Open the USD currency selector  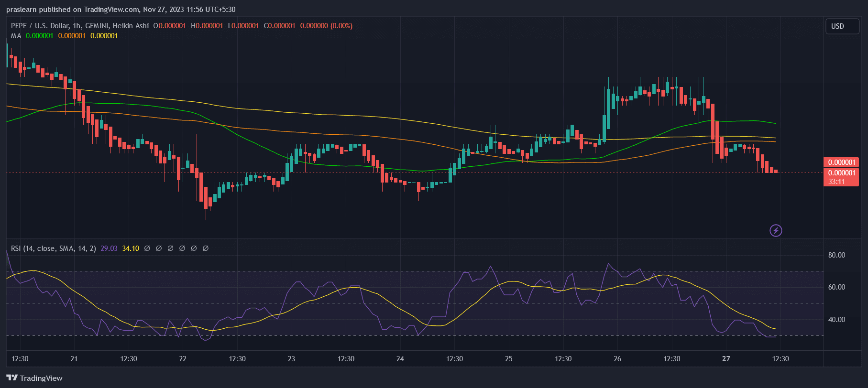(842, 26)
